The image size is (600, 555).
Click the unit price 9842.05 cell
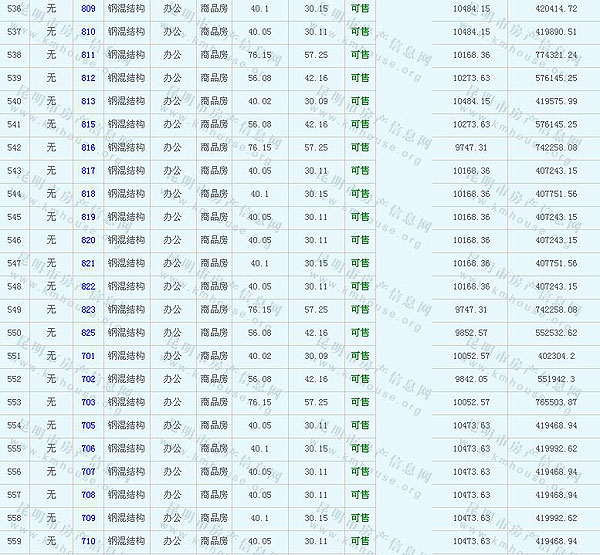[x=471, y=380]
